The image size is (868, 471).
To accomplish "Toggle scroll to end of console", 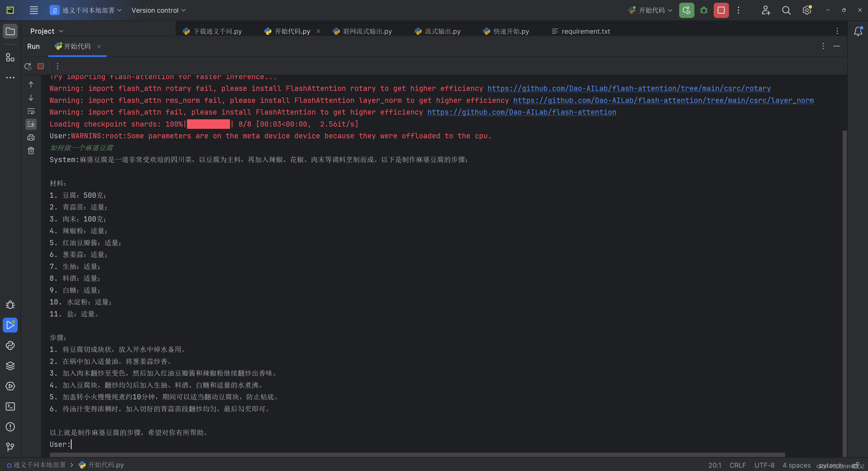I will coord(31,124).
